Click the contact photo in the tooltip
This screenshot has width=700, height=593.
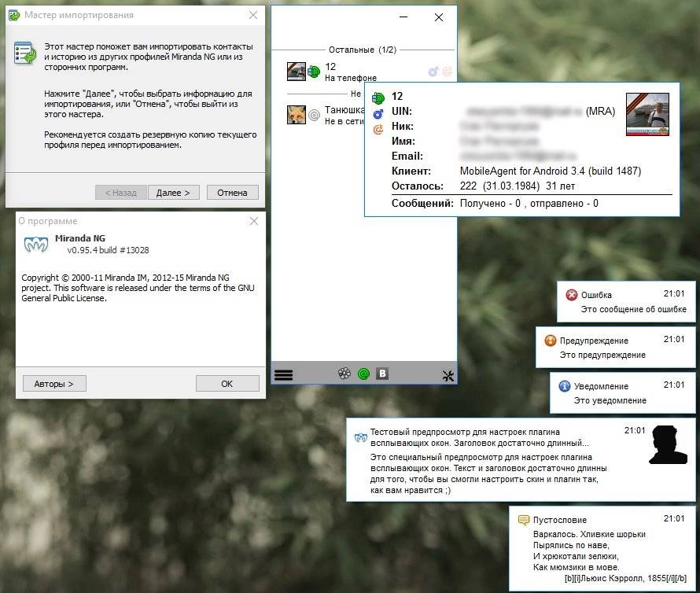click(x=648, y=114)
